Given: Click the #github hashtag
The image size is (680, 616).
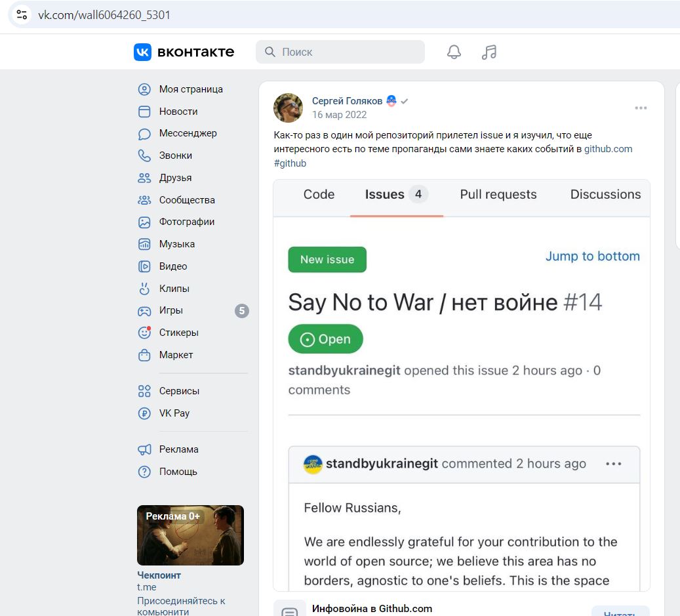Looking at the screenshot, I should tap(290, 163).
